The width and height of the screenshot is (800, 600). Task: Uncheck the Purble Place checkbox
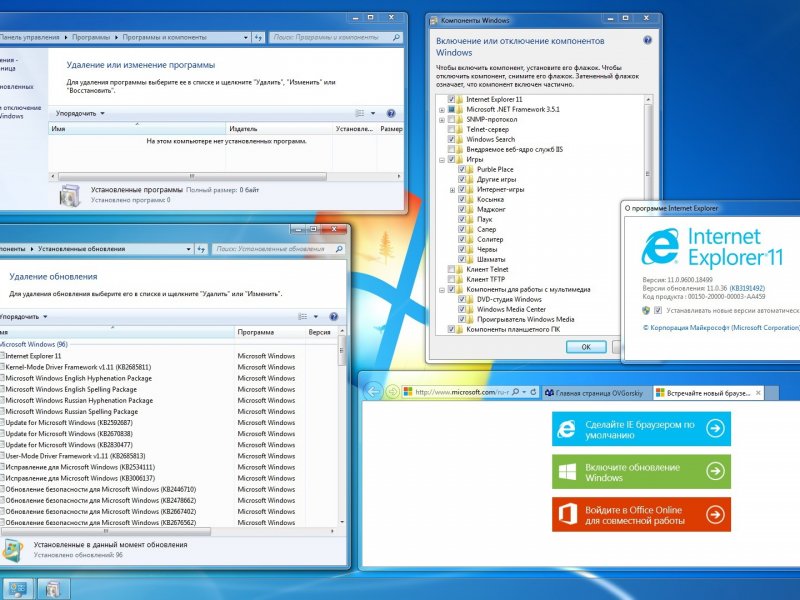[x=462, y=169]
